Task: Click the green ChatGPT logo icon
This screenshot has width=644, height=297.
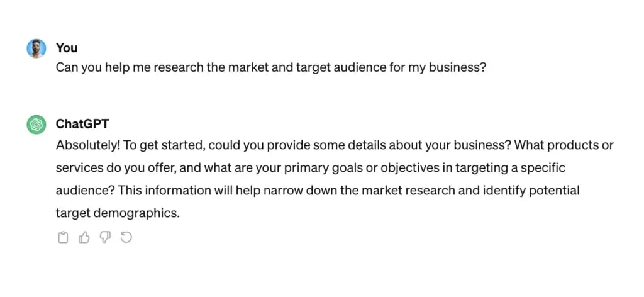Action: pyautogui.click(x=36, y=125)
